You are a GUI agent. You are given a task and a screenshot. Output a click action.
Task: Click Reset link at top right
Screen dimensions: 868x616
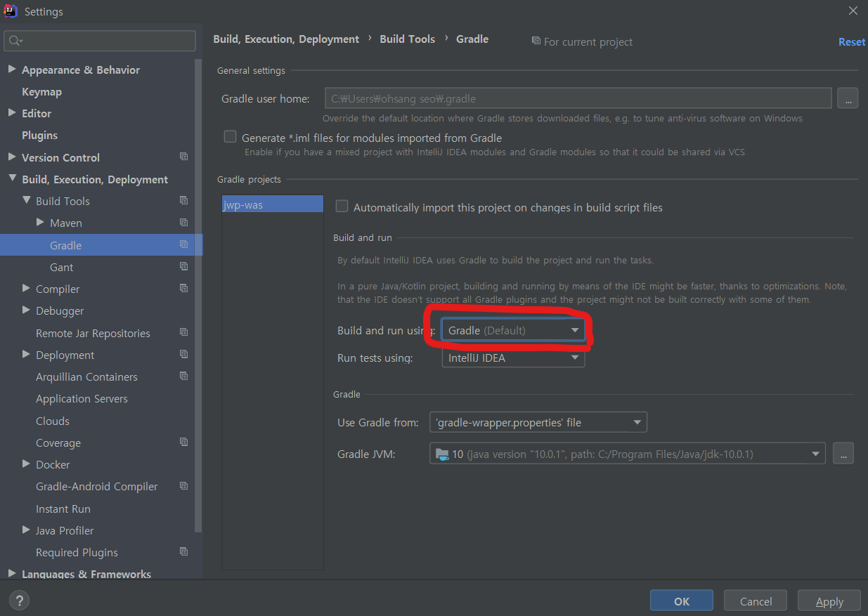click(x=851, y=42)
